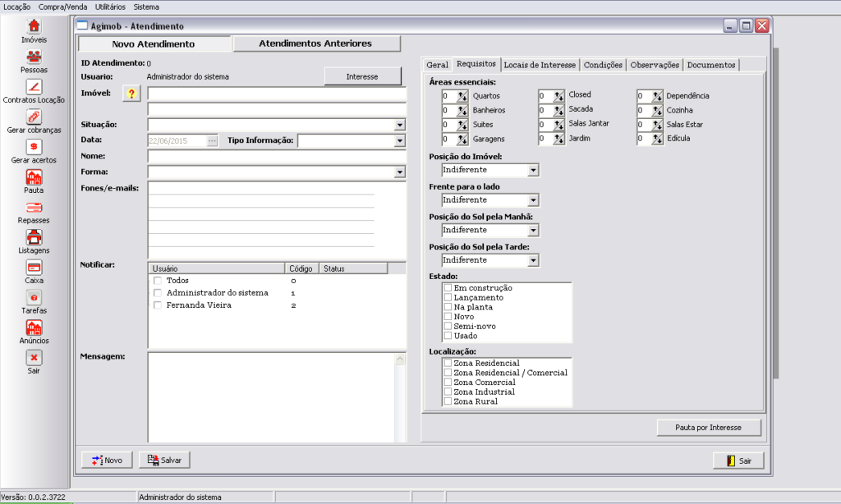Check the Usado state option

(x=448, y=336)
